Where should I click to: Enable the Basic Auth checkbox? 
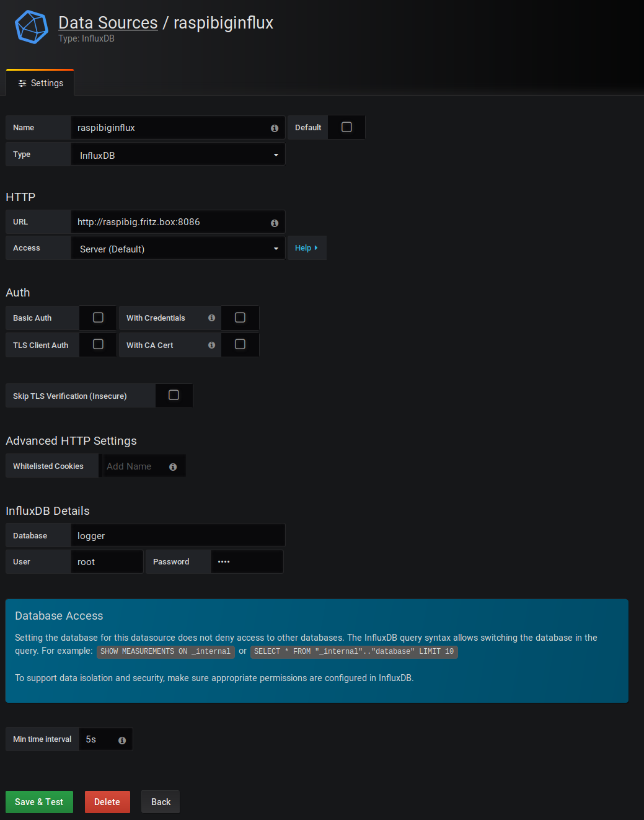click(98, 318)
